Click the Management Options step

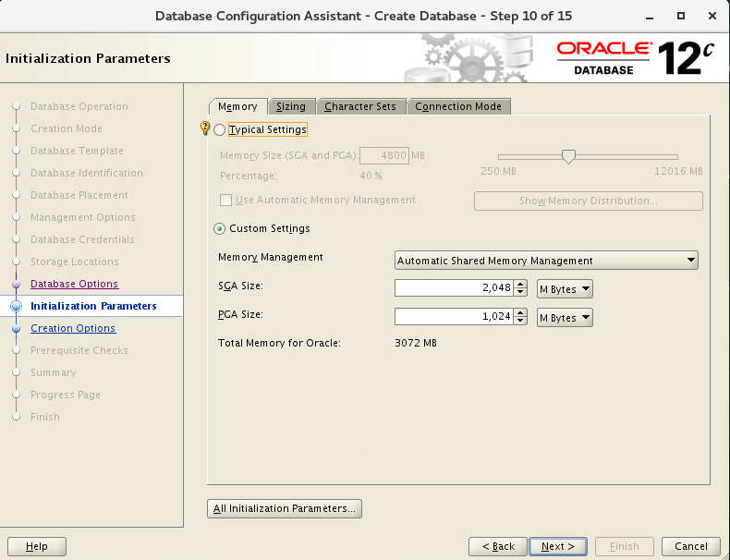tap(83, 217)
